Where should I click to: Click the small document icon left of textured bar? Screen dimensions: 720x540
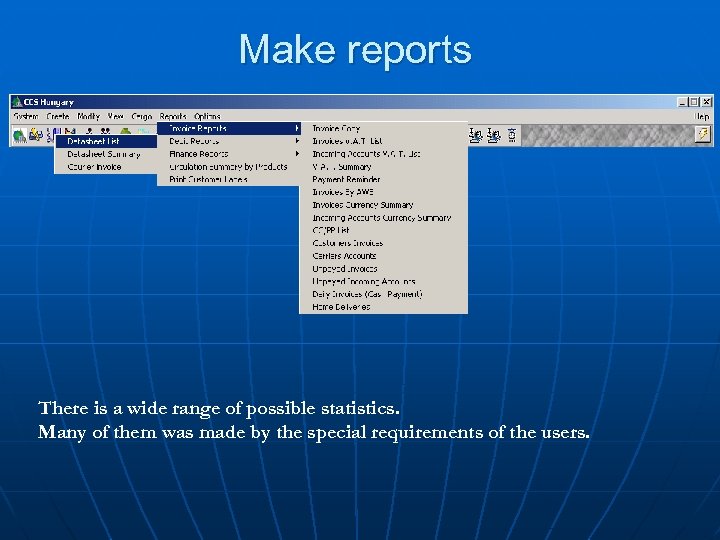coord(512,135)
